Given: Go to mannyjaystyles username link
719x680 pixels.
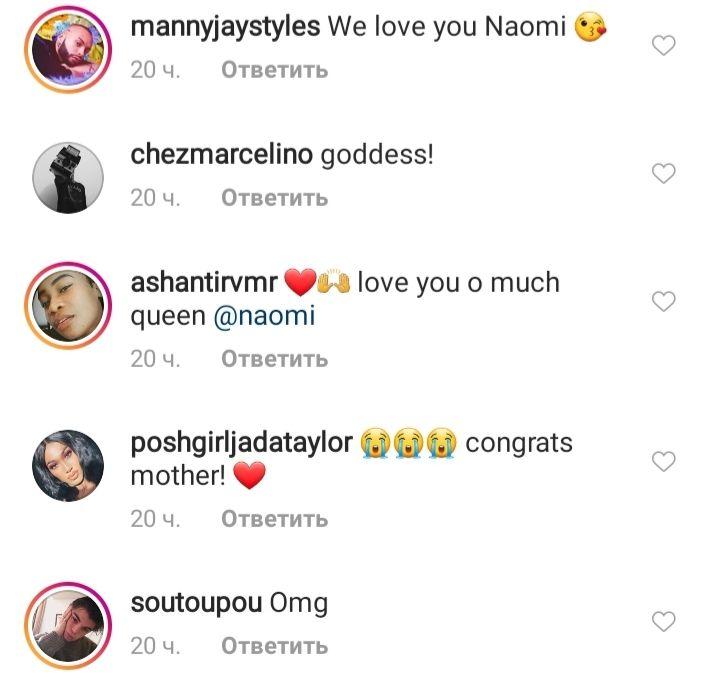Looking at the screenshot, I should tap(225, 28).
